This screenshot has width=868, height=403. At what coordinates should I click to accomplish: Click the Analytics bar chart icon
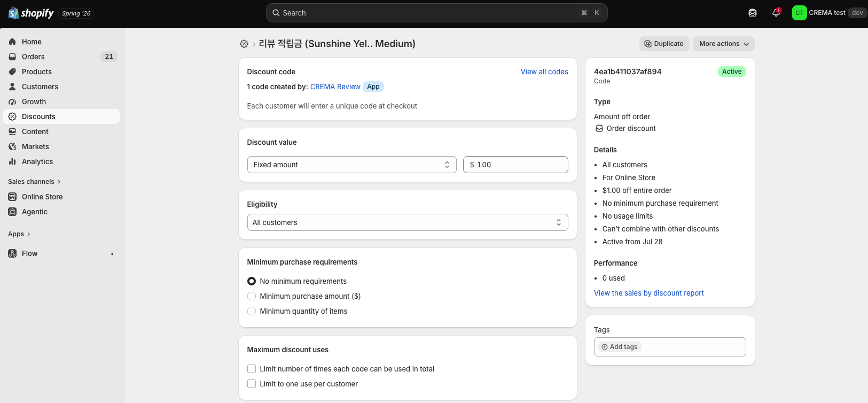(x=12, y=161)
